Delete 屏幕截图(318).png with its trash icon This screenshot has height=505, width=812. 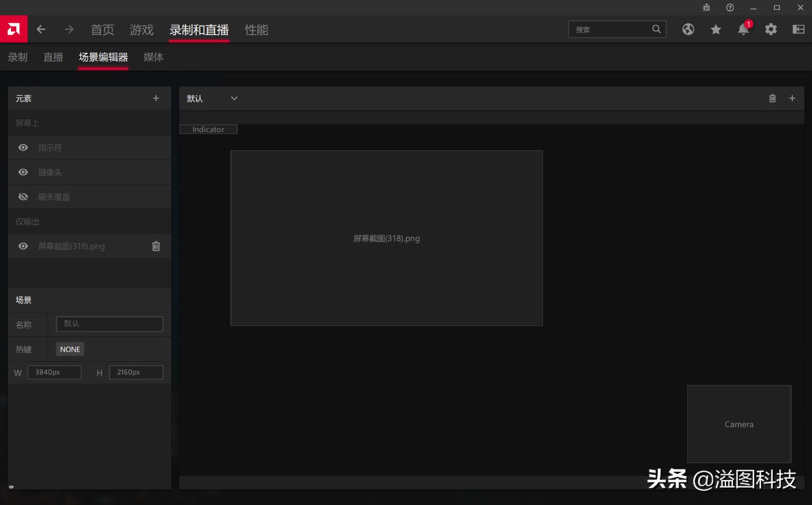(155, 246)
